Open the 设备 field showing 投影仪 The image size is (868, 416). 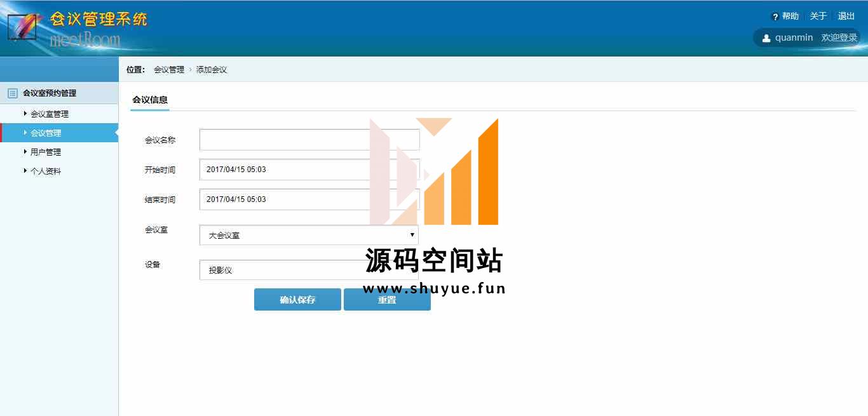(309, 270)
